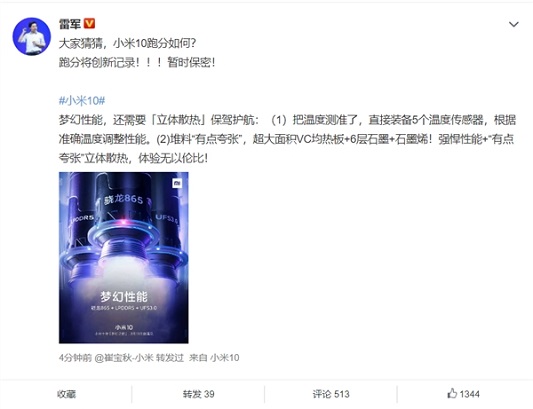Image resolution: width=533 pixels, height=409 pixels.
Task: Click the 小米10 label inside poster
Action: 123,327
